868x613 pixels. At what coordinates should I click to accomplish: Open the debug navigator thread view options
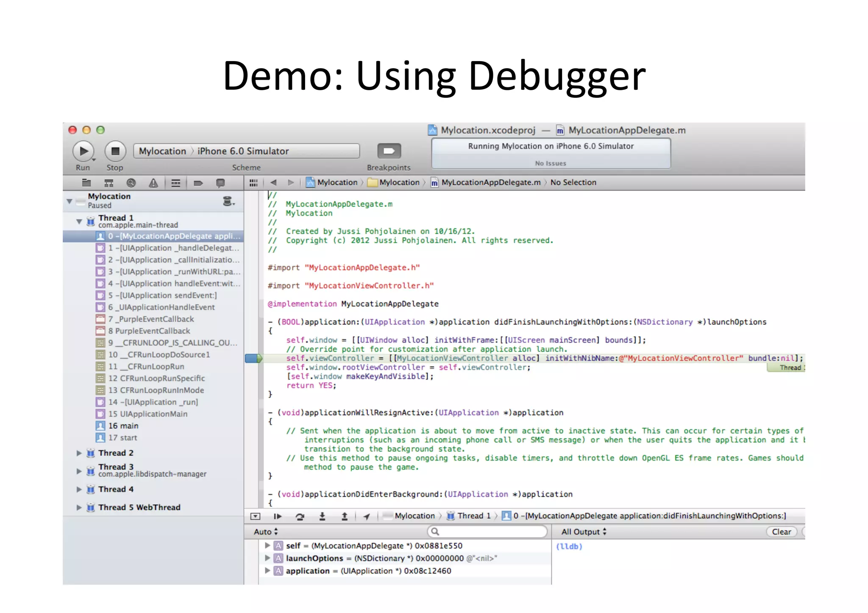(x=229, y=201)
